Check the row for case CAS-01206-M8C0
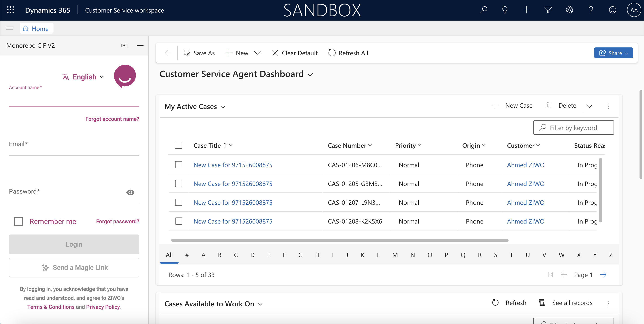Screen dimensions: 644x324 [178, 165]
